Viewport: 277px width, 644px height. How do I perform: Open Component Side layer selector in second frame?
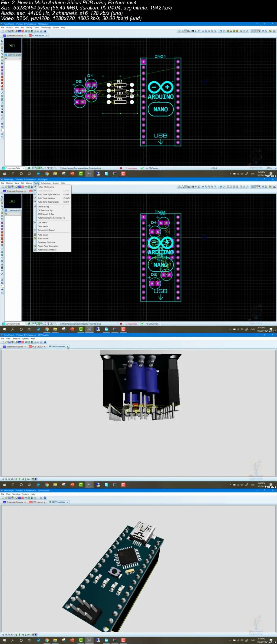(x=14, y=324)
